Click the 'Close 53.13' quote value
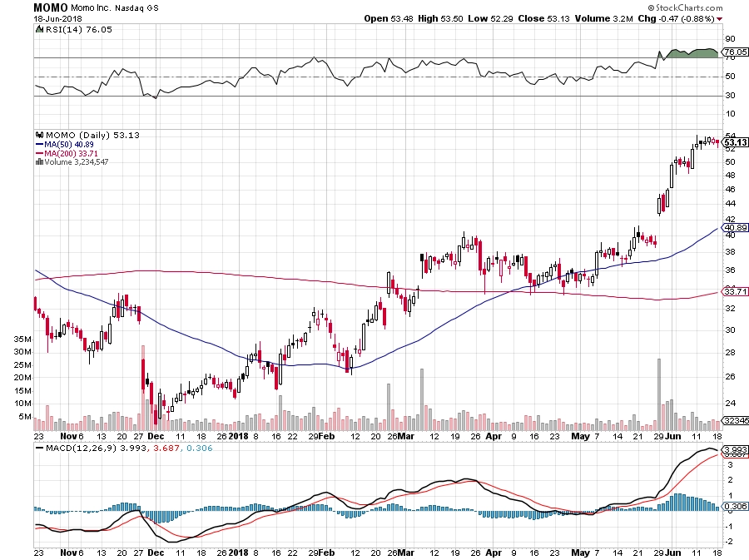 [x=544, y=18]
